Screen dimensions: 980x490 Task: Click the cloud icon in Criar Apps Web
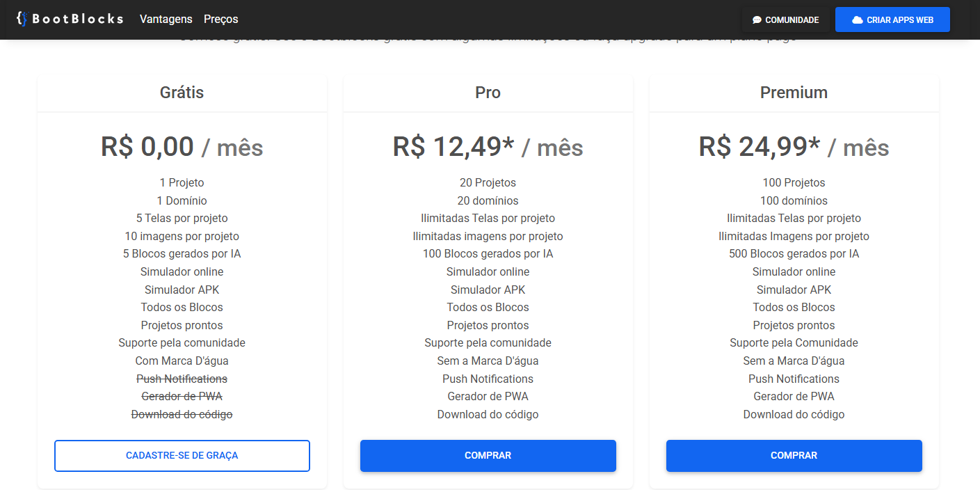[858, 19]
